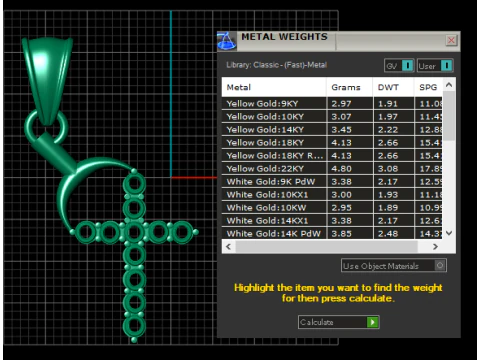Click the SPG column header
This screenshot has height=360, width=480.
click(428, 87)
